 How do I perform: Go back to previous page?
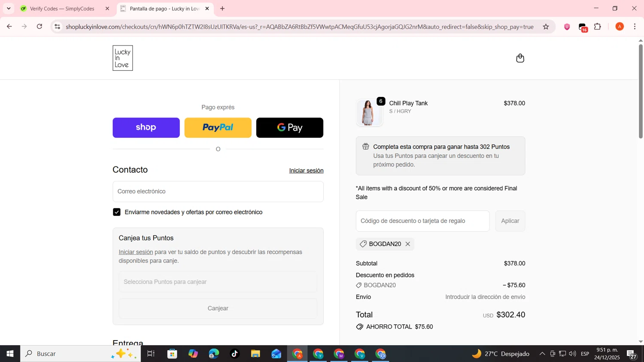[9, 27]
